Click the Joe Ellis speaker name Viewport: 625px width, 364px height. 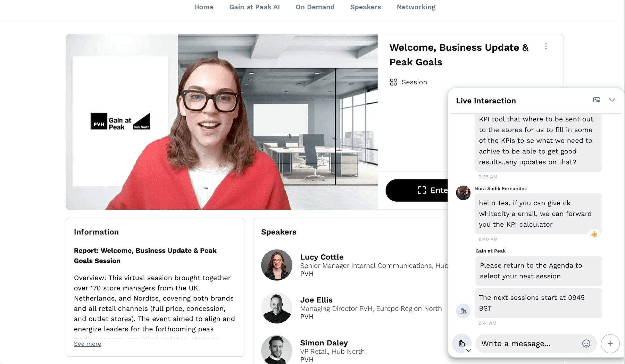click(x=316, y=300)
